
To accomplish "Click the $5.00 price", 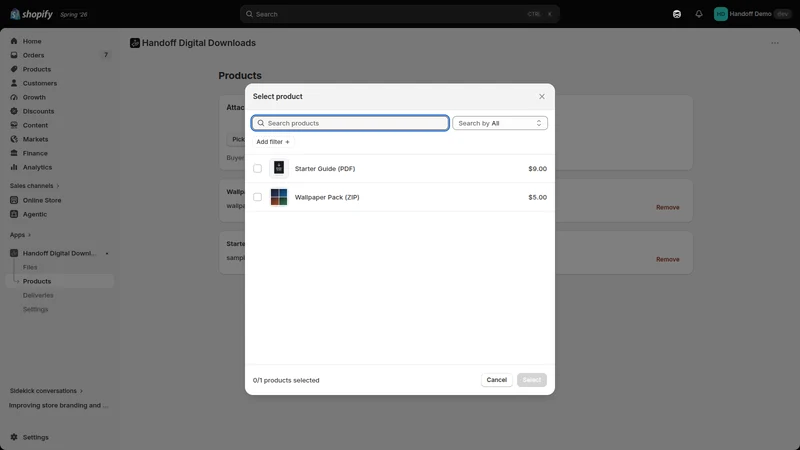I will click(x=537, y=197).
